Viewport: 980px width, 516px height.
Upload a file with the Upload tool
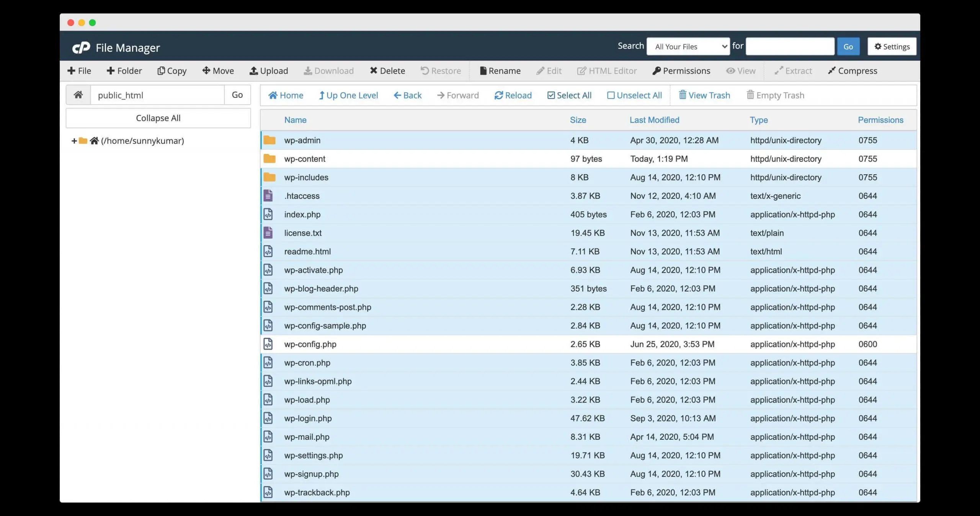(268, 70)
